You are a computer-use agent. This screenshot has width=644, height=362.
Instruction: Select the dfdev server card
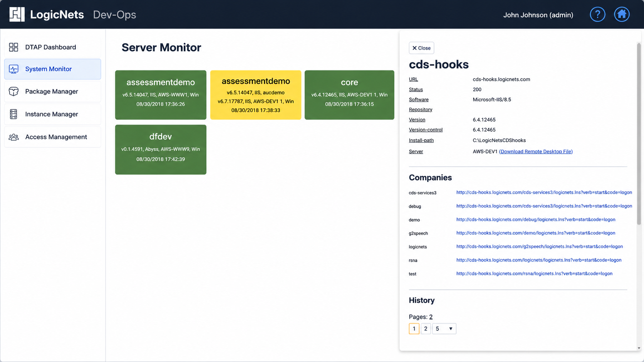tap(161, 149)
